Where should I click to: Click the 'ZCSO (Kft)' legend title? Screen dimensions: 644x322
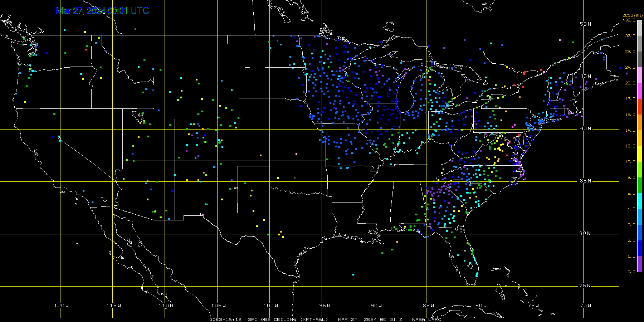point(633,16)
